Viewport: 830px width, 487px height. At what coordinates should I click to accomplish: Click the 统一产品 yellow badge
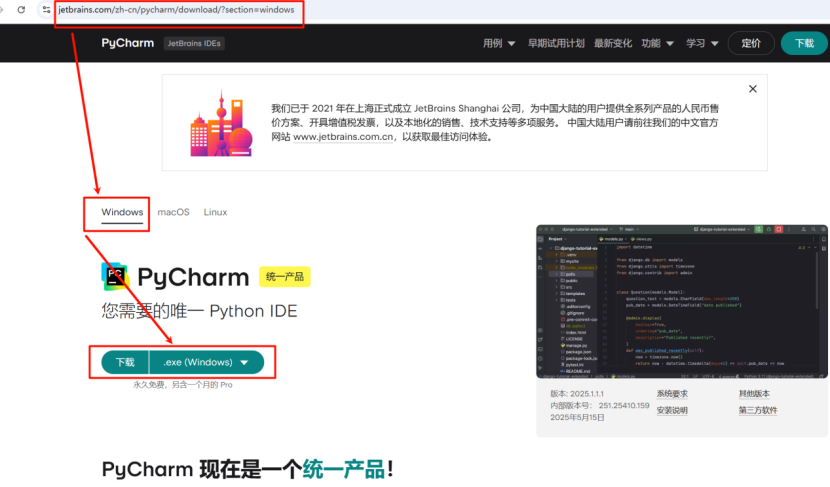(x=285, y=277)
